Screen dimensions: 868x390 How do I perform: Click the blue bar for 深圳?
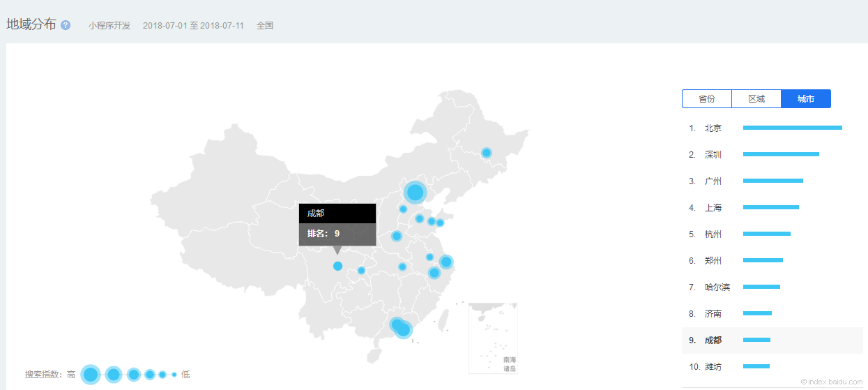(x=781, y=154)
